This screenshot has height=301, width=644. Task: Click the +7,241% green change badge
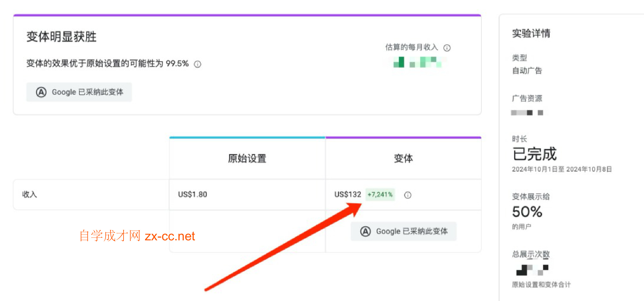380,195
